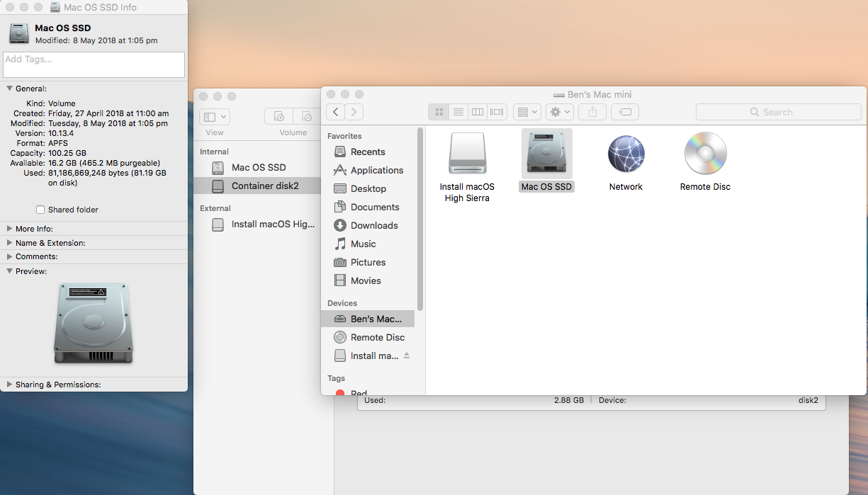This screenshot has height=495, width=868.
Task: Click the Finder Search field
Action: 779,112
